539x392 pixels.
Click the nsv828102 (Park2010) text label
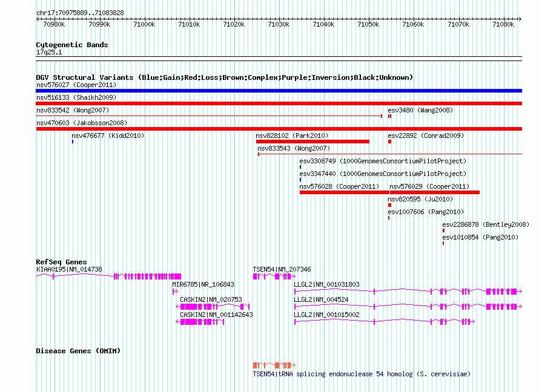[x=292, y=136]
